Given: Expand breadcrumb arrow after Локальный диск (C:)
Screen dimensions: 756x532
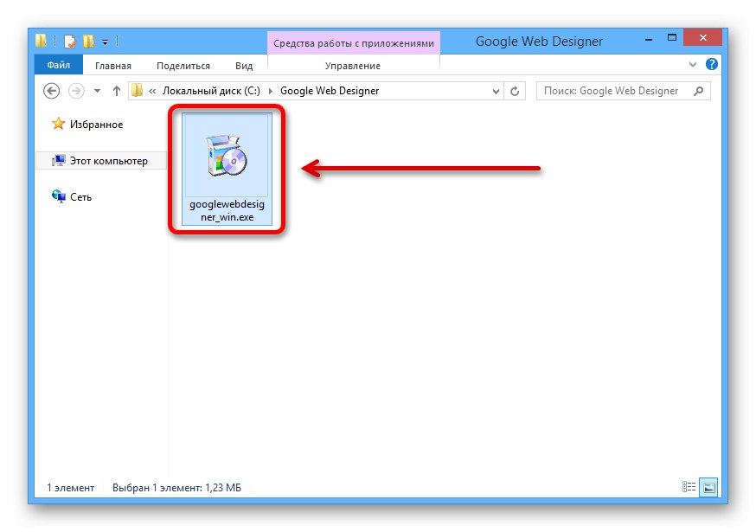Looking at the screenshot, I should coord(270,91).
